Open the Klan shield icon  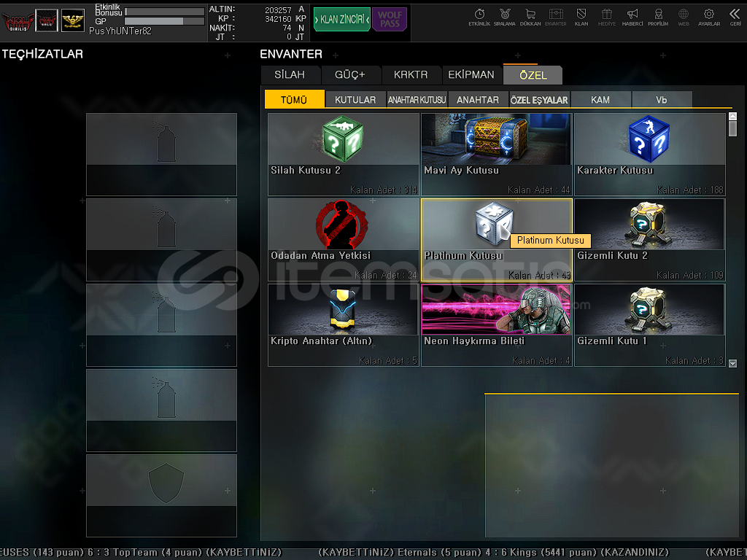click(x=581, y=17)
